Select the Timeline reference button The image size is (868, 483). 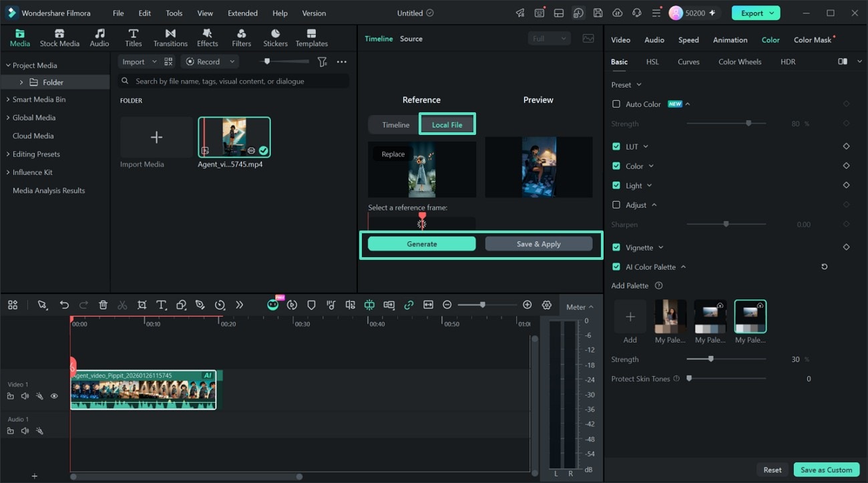[395, 125]
